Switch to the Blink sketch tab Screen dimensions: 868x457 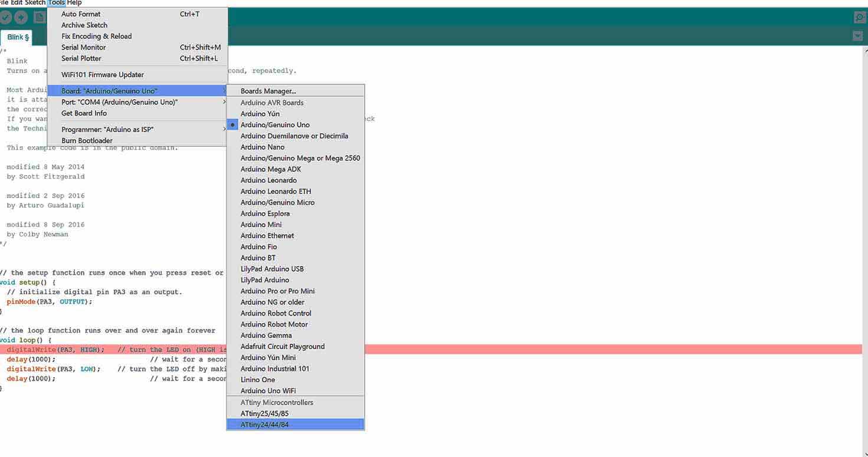point(17,37)
